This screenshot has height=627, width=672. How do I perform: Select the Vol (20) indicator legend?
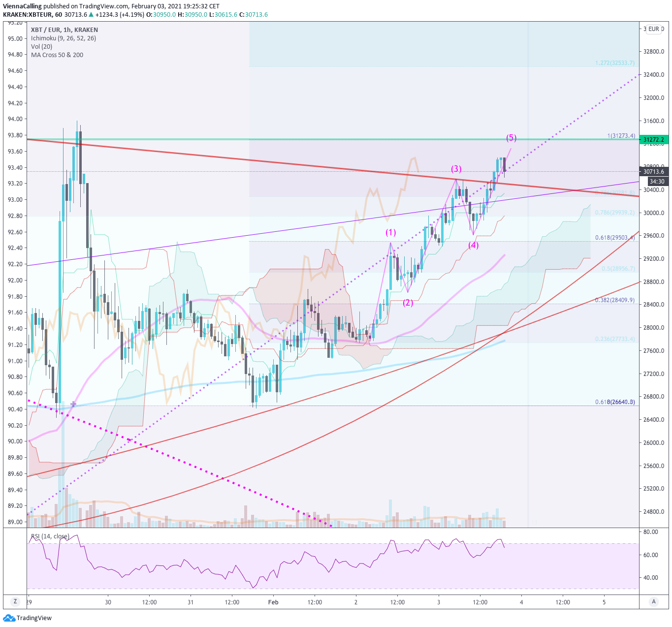tap(41, 47)
